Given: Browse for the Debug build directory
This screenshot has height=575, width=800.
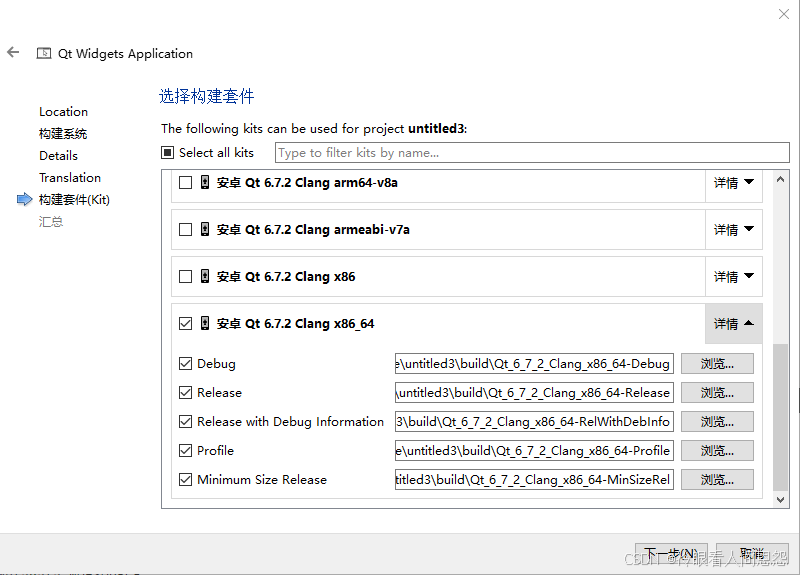Looking at the screenshot, I should [x=717, y=364].
